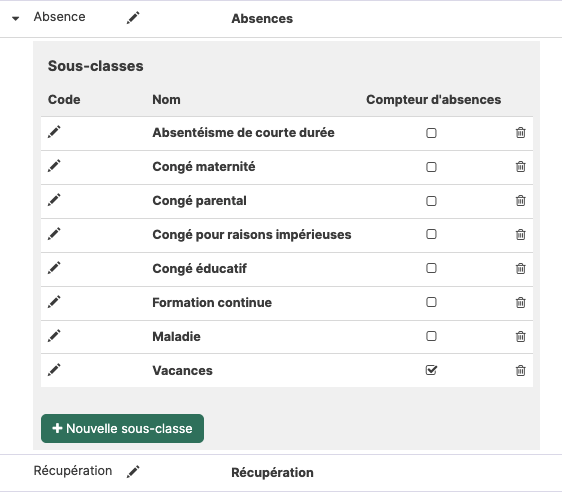Delete the Congé éducatif sub-class
The height and width of the screenshot is (494, 562).
pos(520,268)
